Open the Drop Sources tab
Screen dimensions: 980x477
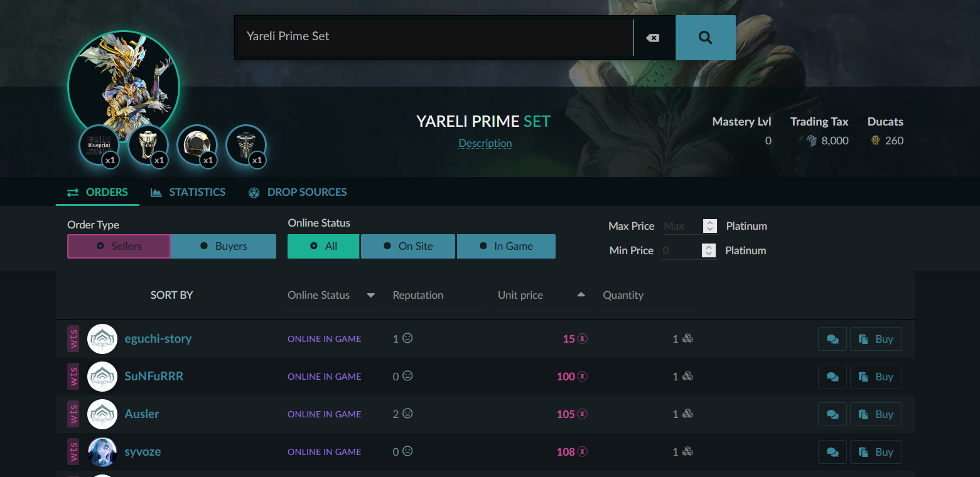[x=297, y=192]
